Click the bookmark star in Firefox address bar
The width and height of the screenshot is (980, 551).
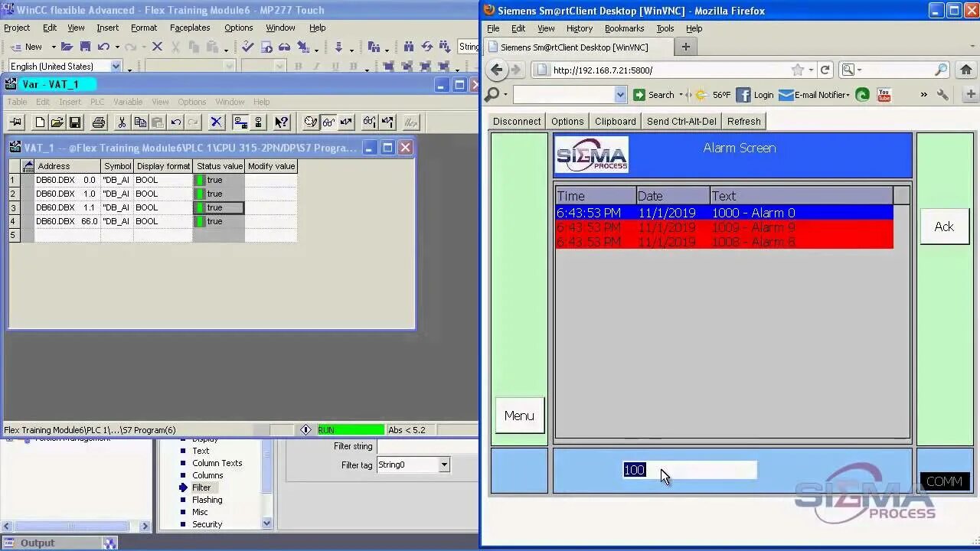[798, 70]
